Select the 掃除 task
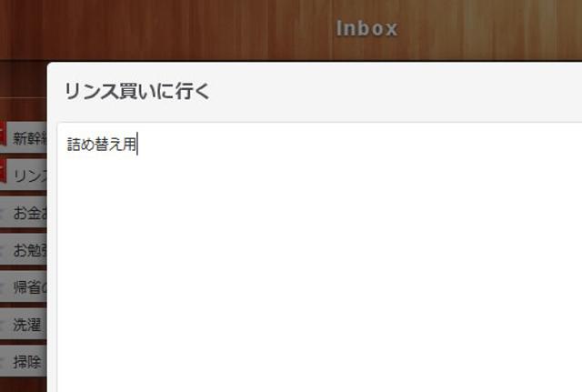Screen dimensions: 582x392 tap(27, 361)
